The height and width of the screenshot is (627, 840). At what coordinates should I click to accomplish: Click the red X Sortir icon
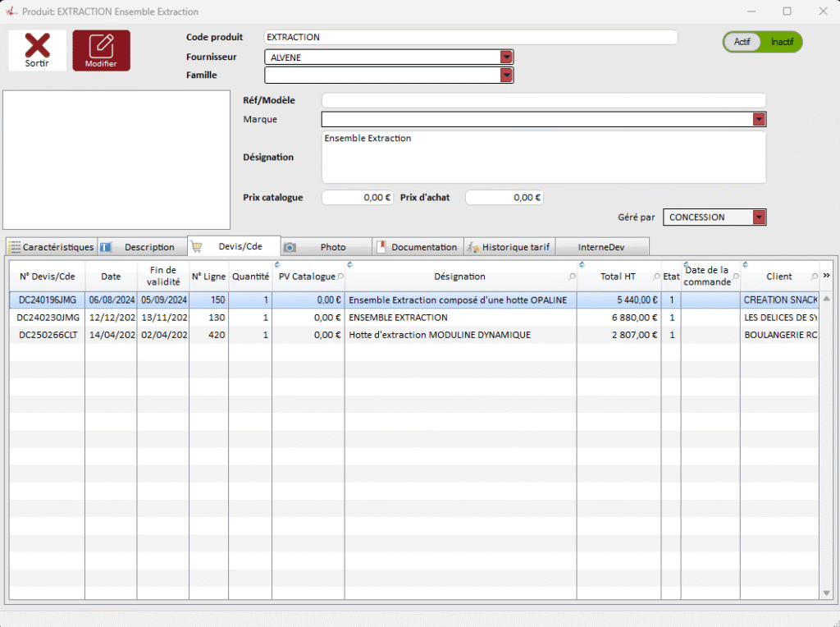(x=37, y=46)
